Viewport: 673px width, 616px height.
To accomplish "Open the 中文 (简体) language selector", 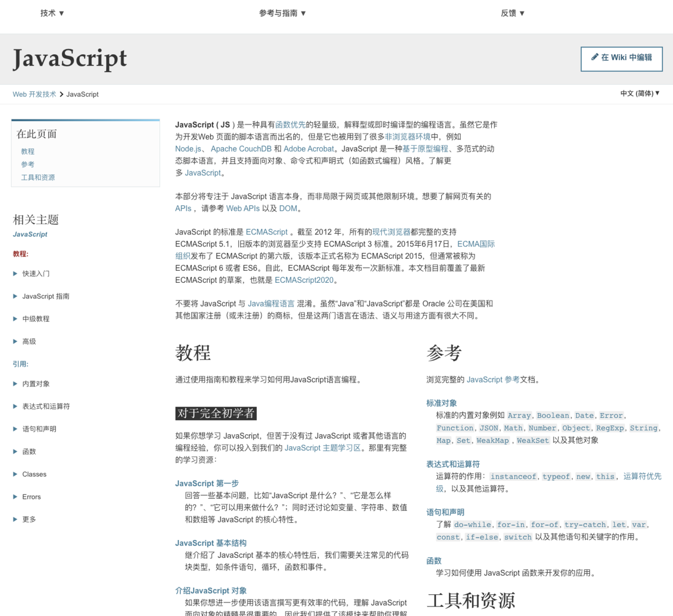I will [639, 94].
